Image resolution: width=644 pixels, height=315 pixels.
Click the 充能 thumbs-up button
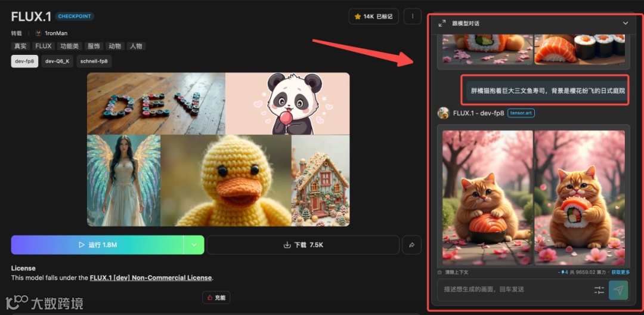216,297
